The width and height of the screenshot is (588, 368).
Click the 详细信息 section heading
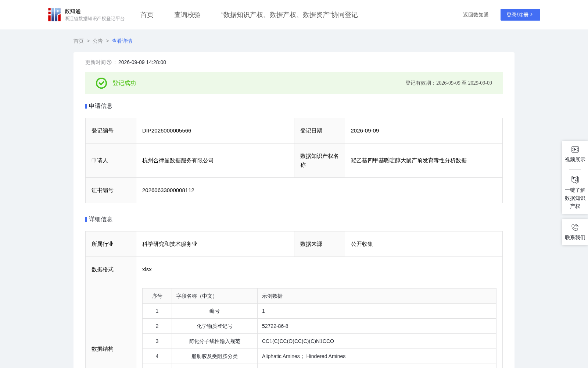coord(101,219)
